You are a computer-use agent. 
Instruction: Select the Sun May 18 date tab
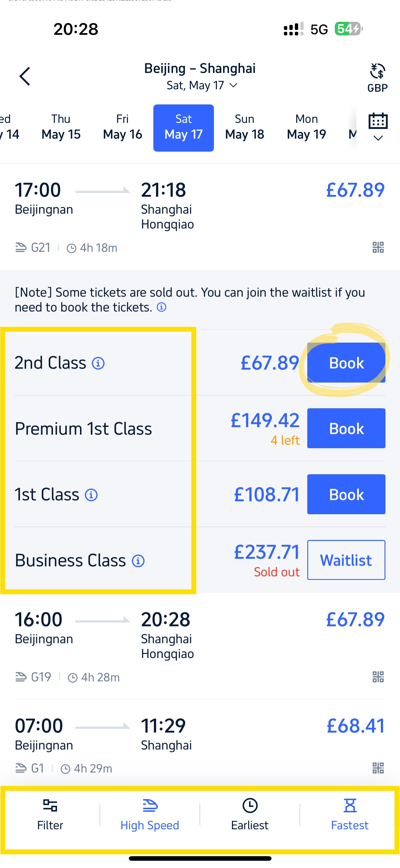point(245,127)
